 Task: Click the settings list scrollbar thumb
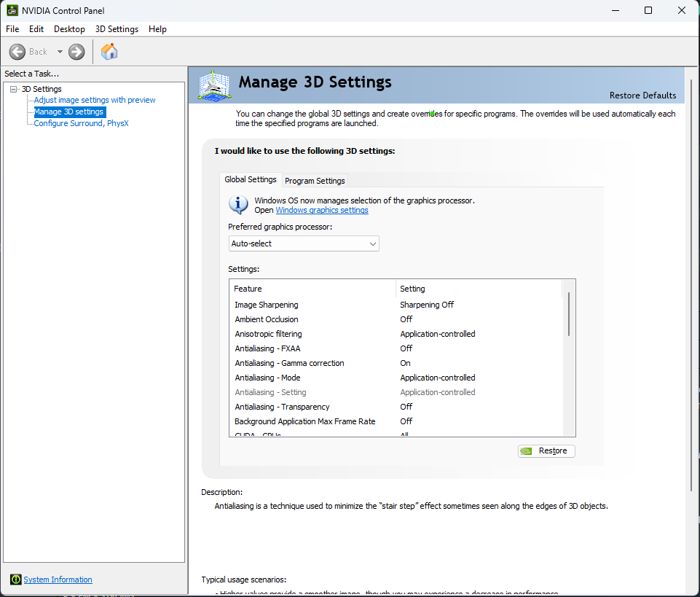pos(568,313)
